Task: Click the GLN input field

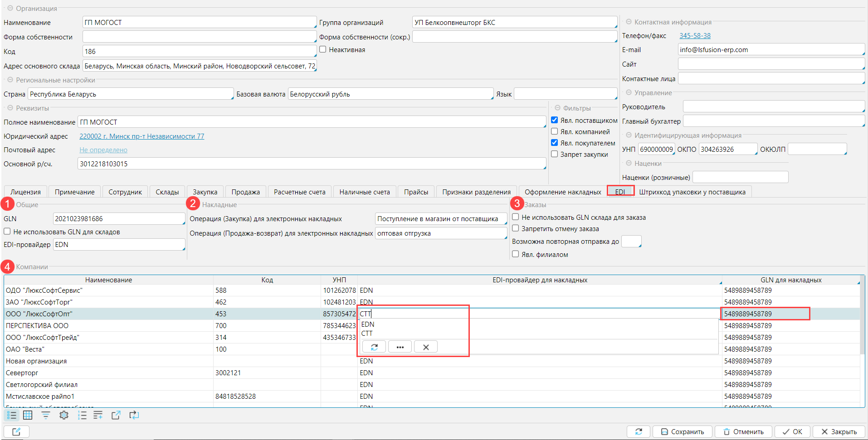Action: [x=119, y=219]
